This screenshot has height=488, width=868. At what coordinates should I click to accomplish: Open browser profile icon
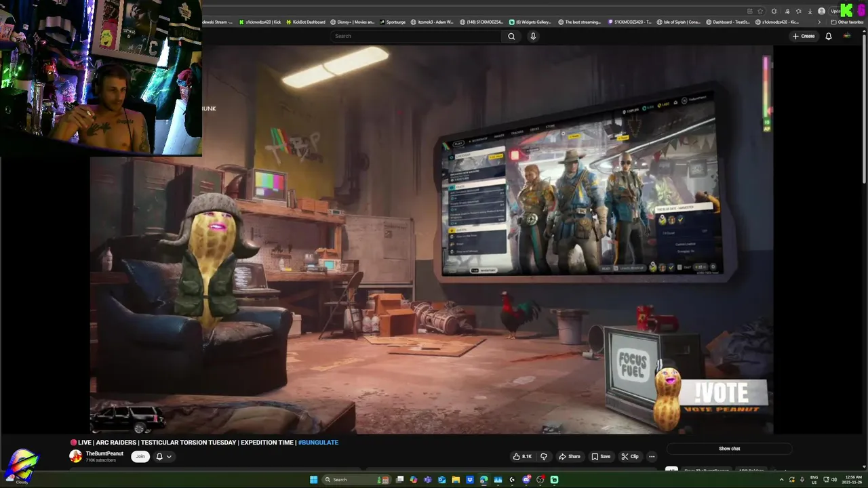coord(821,11)
